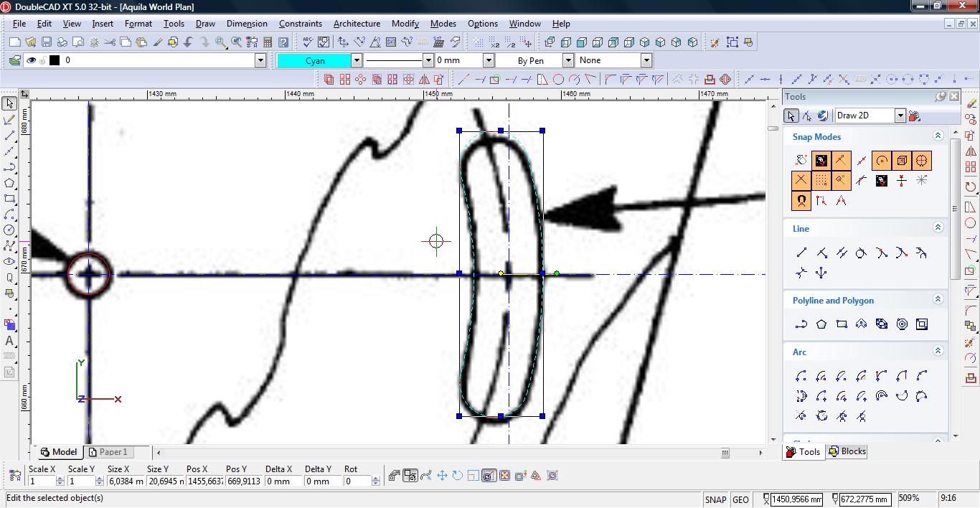Click the Undo arrow icon
980x508 pixels.
pyautogui.click(x=189, y=42)
